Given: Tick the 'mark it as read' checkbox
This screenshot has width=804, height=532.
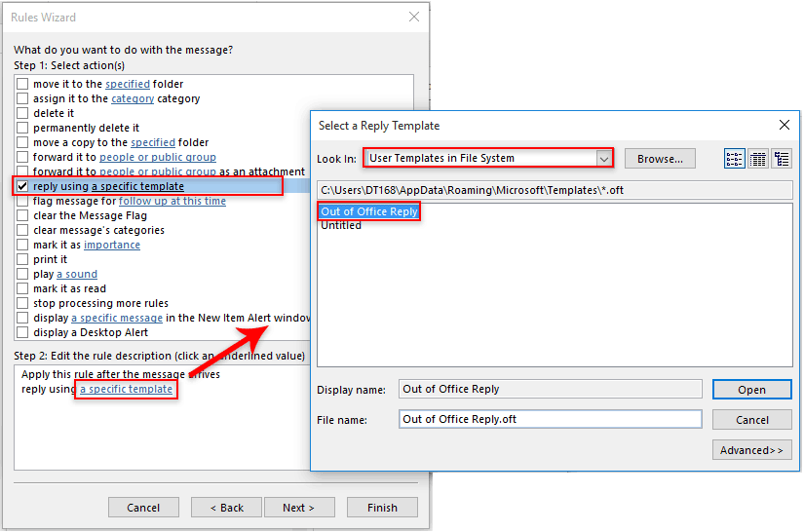Looking at the screenshot, I should click(22, 288).
